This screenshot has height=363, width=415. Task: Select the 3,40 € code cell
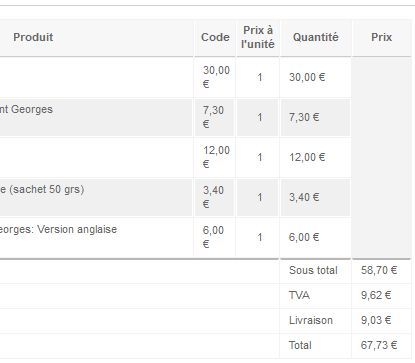pyautogui.click(x=213, y=197)
